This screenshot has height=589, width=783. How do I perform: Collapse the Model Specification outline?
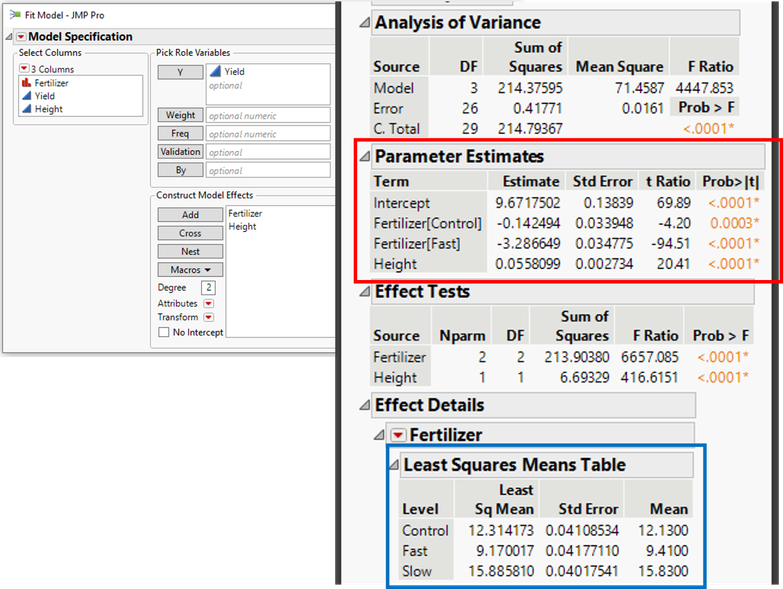(9, 37)
